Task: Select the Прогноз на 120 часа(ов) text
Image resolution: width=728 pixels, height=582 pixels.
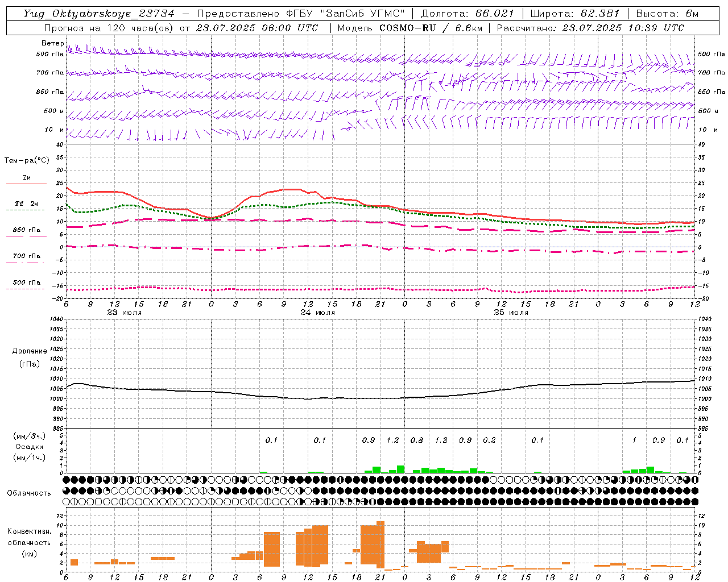Action: 109,28
